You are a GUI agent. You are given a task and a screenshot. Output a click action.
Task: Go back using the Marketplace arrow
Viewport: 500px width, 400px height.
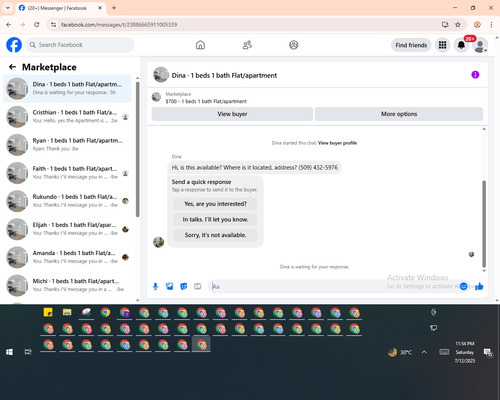(x=13, y=67)
